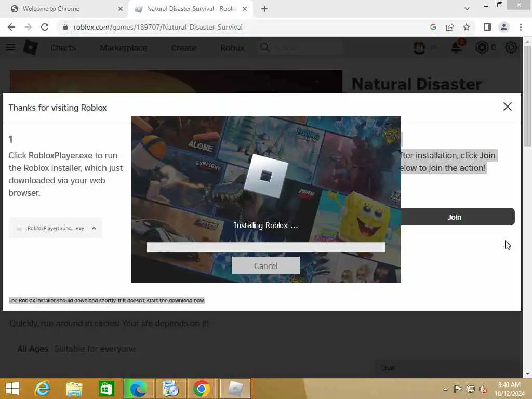Viewport: 532px width, 399px height.
Task: Click the Thanks for visiting Roblox heading
Action: (x=58, y=108)
